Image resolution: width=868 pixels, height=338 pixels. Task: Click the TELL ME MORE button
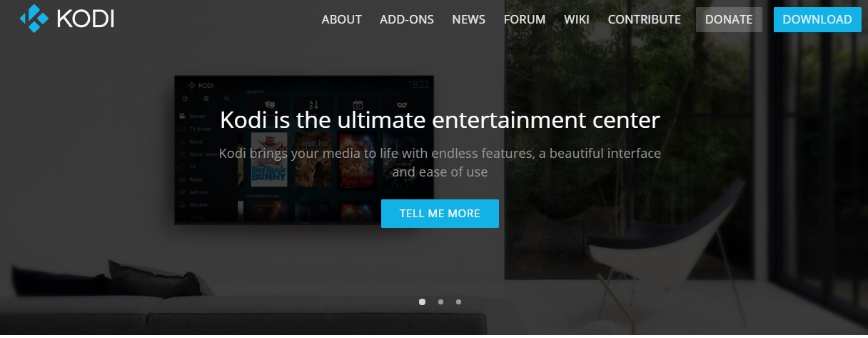440,214
